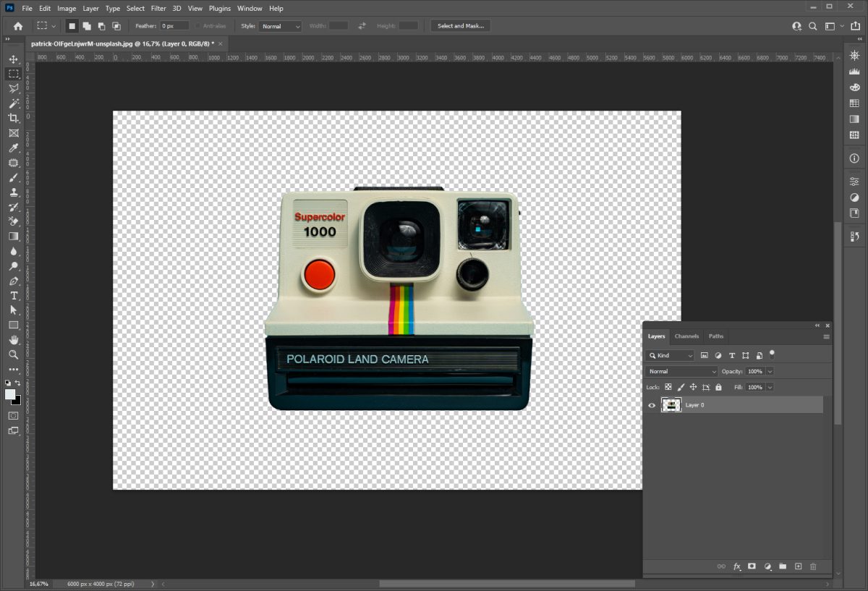Select the Eyedropper tool
868x591 pixels.
tap(13, 148)
